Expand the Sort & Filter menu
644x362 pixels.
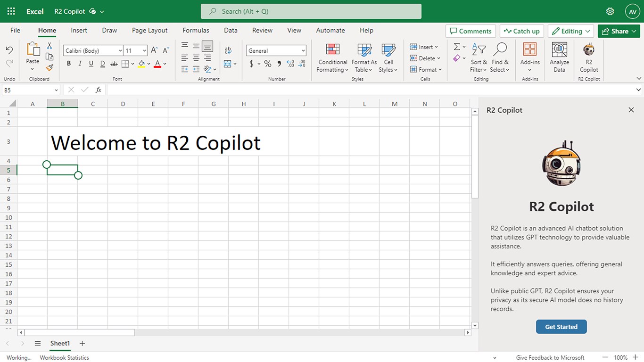(x=479, y=58)
